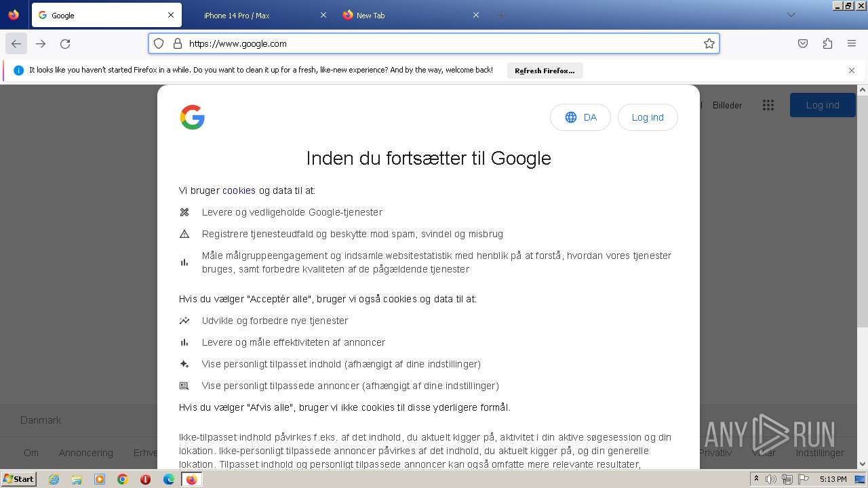The height and width of the screenshot is (488, 868).
Task: Reload the current page
Action: (x=65, y=43)
